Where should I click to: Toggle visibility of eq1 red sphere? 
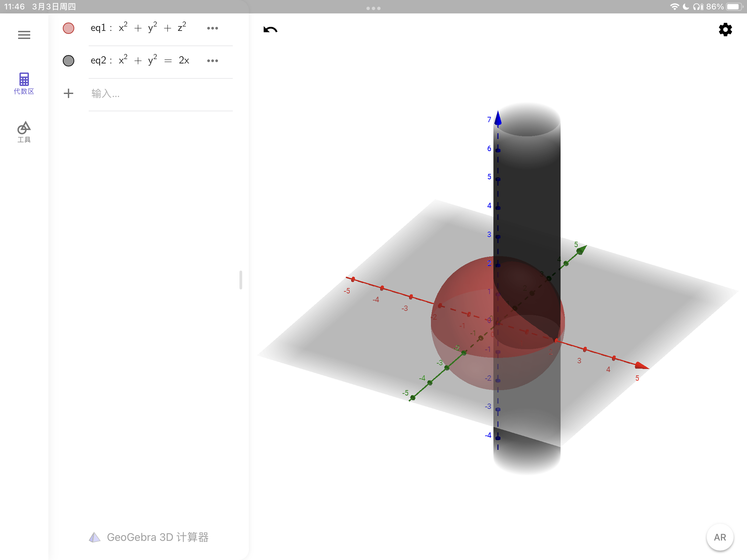pyautogui.click(x=69, y=28)
